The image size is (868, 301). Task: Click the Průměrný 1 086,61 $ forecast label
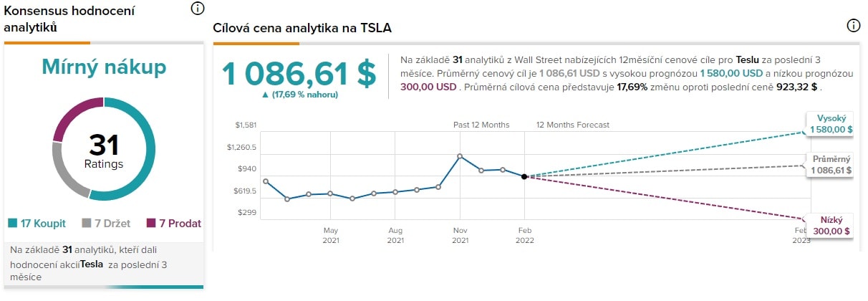831,165
